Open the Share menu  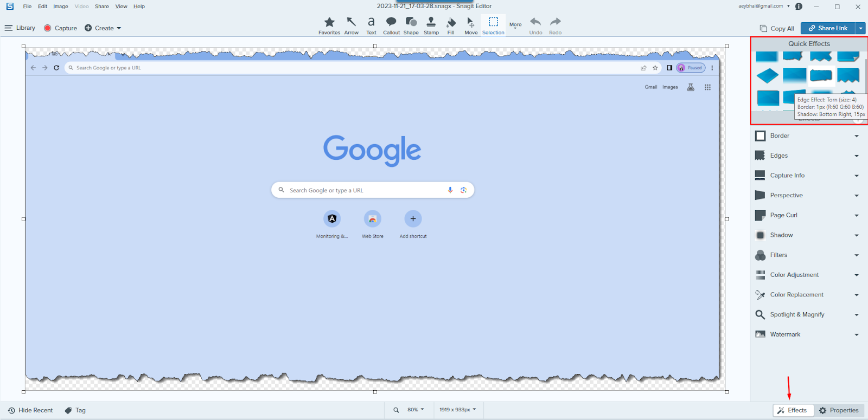[x=102, y=7]
